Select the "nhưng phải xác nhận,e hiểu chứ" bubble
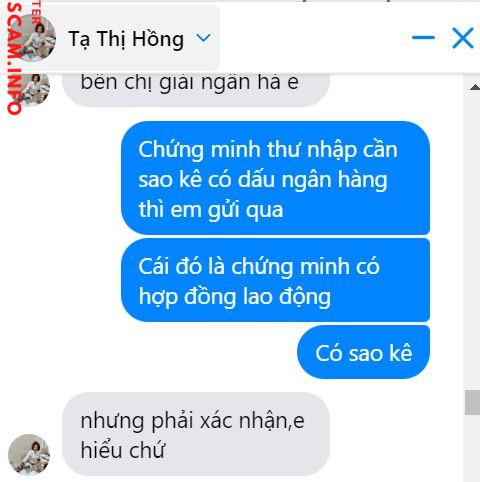Screen dimensions: 480x482 tap(196, 434)
